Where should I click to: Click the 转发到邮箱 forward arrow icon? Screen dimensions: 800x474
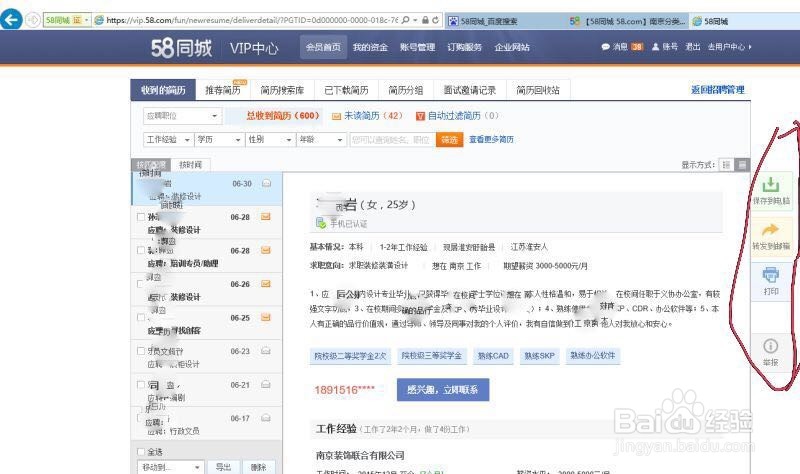[770, 230]
